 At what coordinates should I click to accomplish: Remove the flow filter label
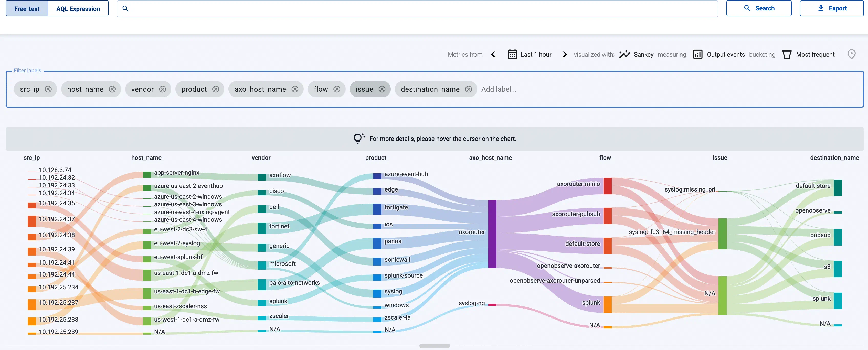pos(337,89)
